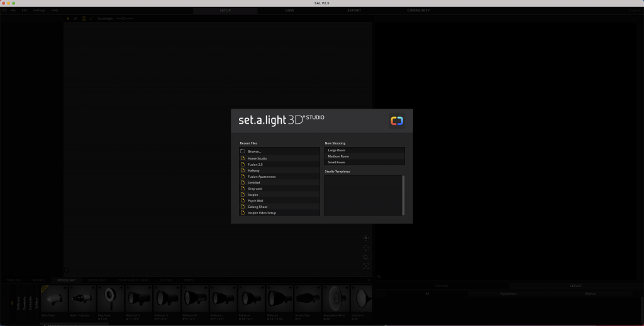The height and width of the screenshot is (326, 644).
Task: Open the TIMELINE tab
Action: pyautogui.click(x=13, y=280)
